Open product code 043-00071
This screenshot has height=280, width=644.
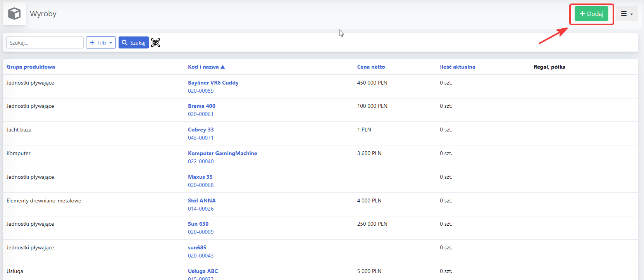201,138
